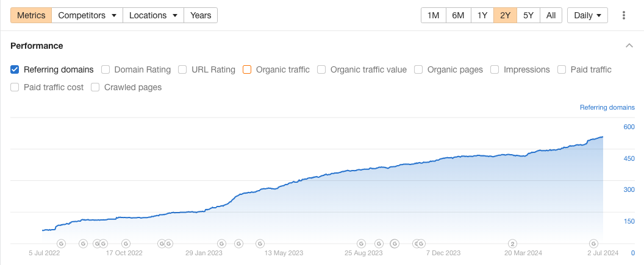Open the Competitors dropdown
Image resolution: width=644 pixels, height=265 pixels.
click(87, 15)
